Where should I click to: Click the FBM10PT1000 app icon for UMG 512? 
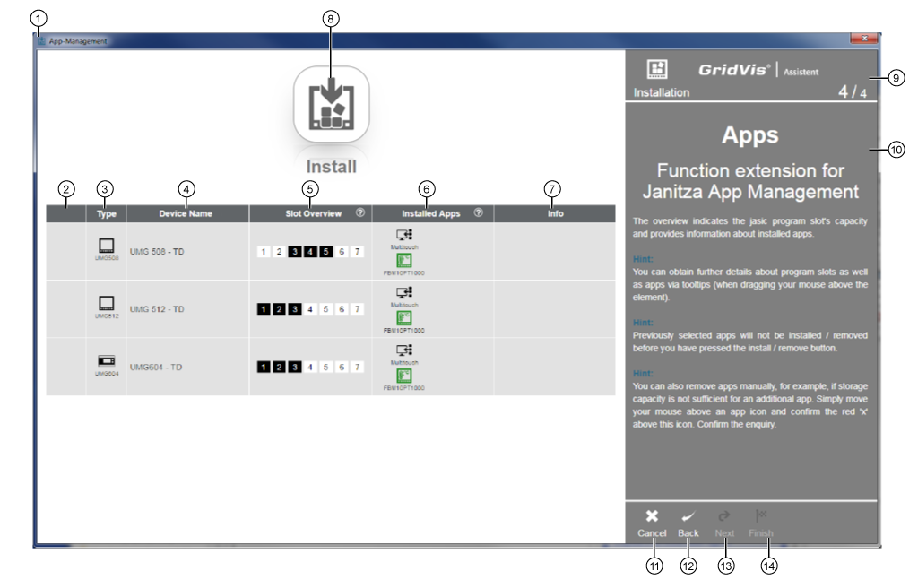tap(405, 317)
